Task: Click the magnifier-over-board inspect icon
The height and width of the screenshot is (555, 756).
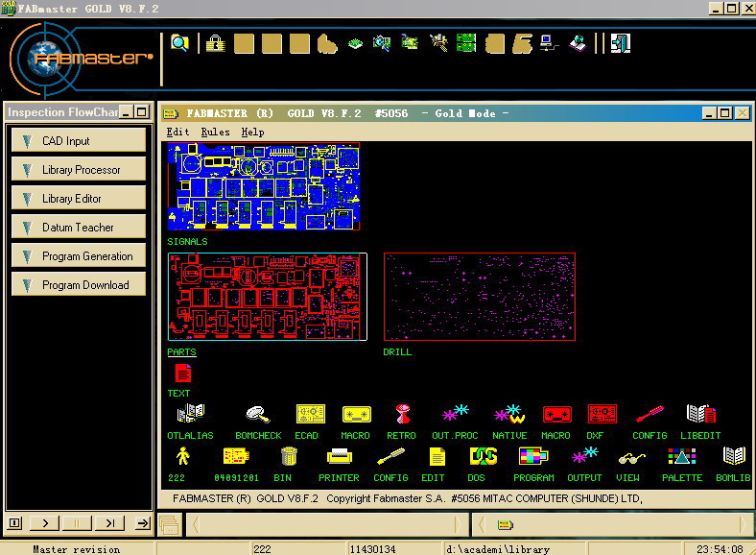Action: (x=382, y=43)
